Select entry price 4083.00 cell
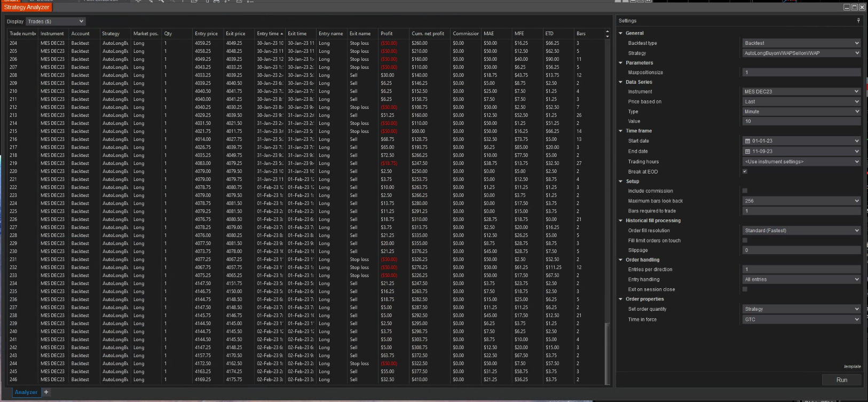 (x=203, y=163)
